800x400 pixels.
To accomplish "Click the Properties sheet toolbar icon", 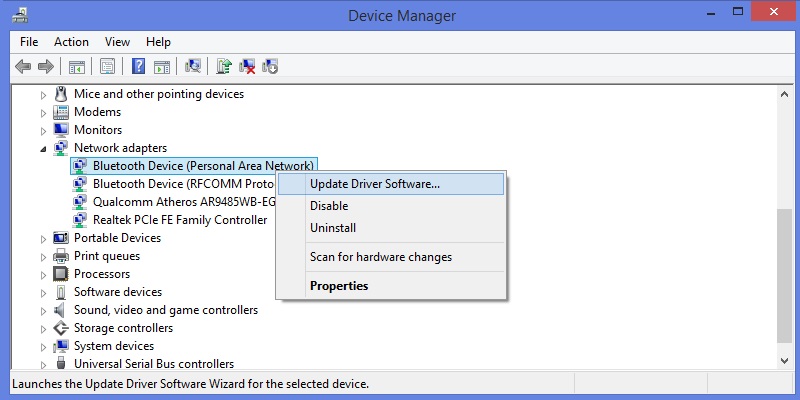I will coord(107,66).
